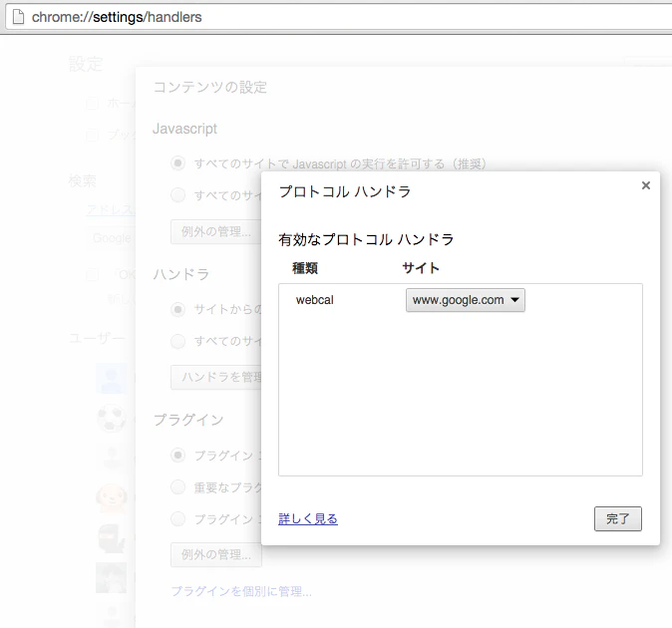
Task: Toggle the ホーム checkbox in settings background
Action: pos(92,104)
